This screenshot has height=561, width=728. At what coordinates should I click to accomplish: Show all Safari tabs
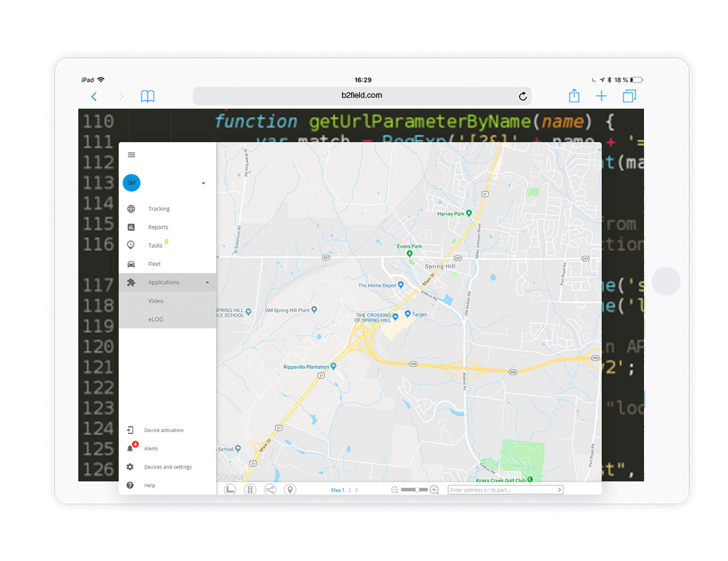click(629, 96)
